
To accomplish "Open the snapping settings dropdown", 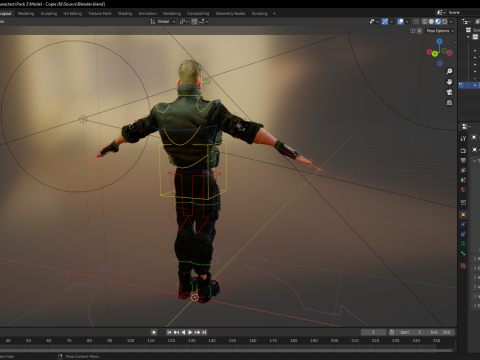I will [203, 21].
